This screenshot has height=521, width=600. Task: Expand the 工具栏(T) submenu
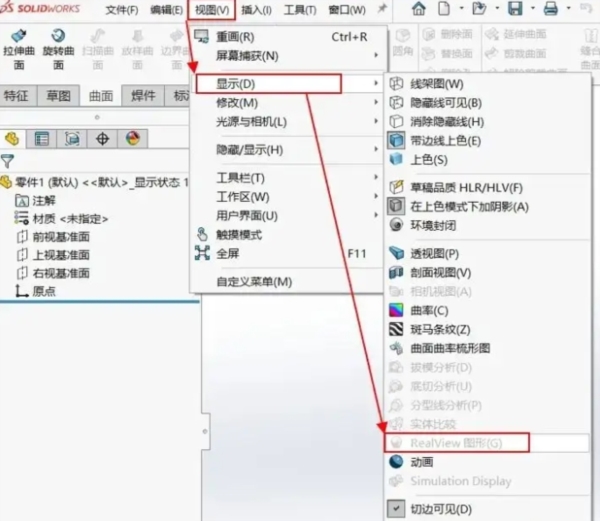287,178
